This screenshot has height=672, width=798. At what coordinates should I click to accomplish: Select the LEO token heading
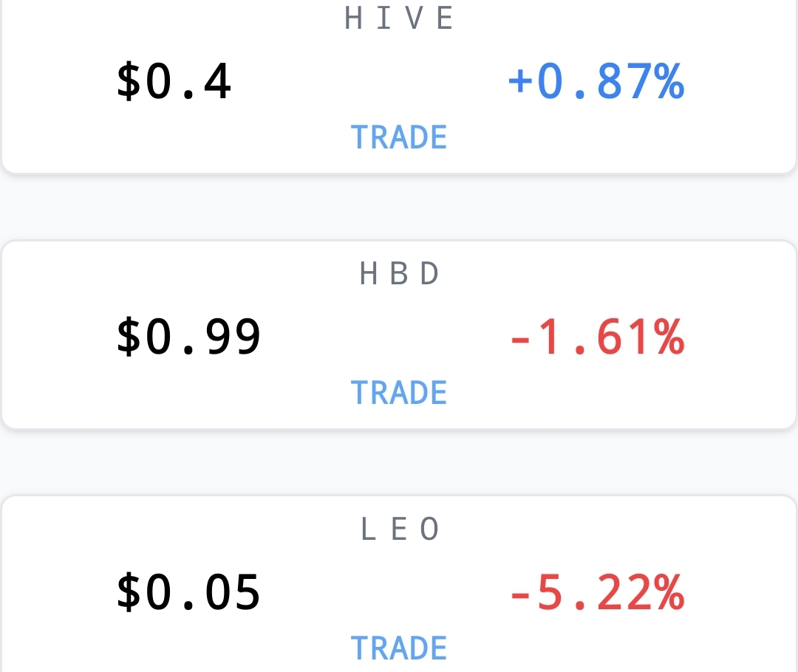(x=399, y=529)
